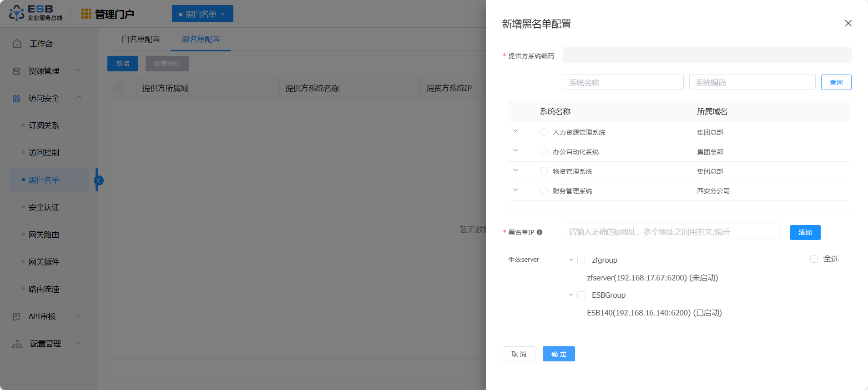The height and width of the screenshot is (390, 868).
Task: Collapse sidebar with the blue arrow handle
Action: pyautogui.click(x=98, y=180)
